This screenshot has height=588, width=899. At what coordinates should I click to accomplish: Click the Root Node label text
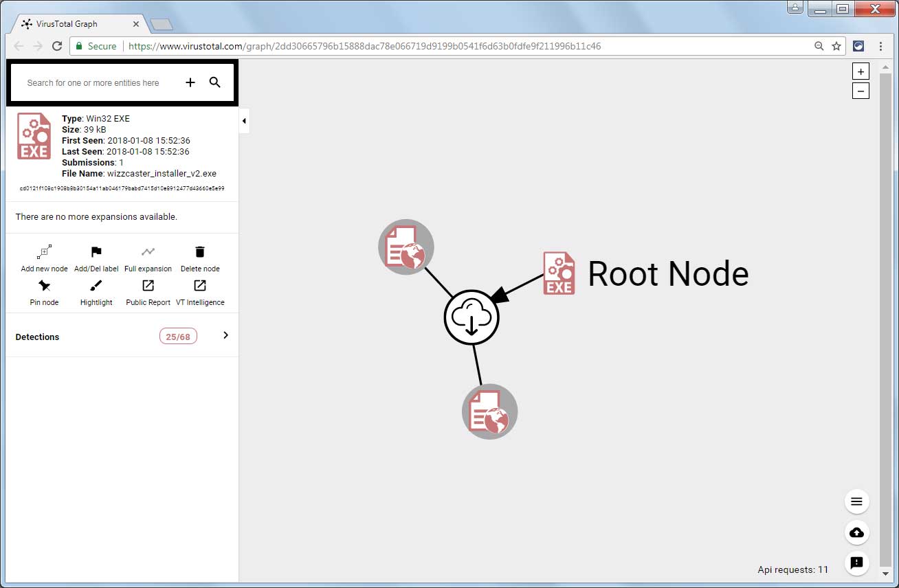668,273
